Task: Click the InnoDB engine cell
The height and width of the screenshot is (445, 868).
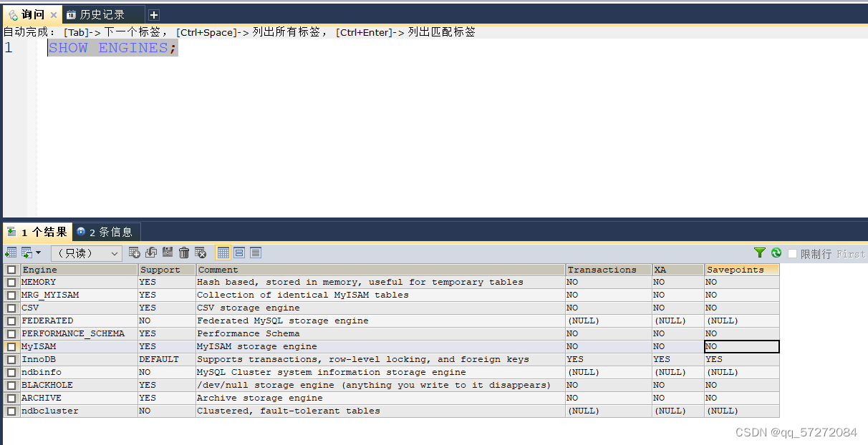Action: [x=43, y=359]
